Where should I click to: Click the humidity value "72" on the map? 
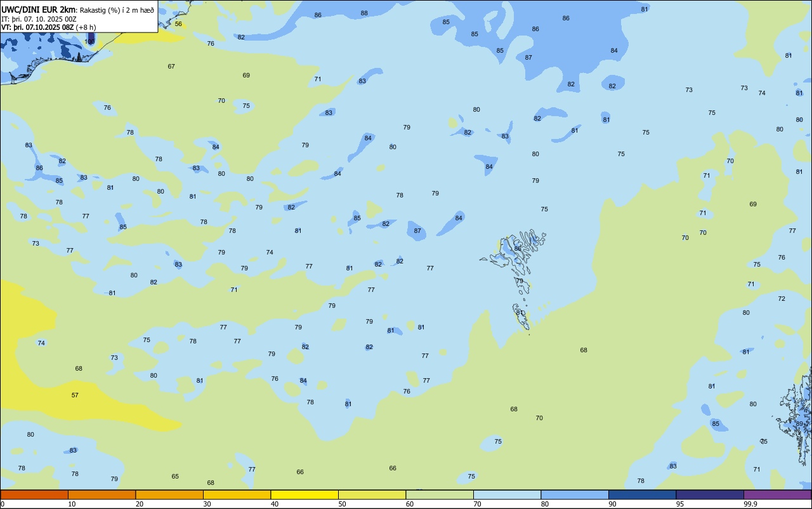782,298
